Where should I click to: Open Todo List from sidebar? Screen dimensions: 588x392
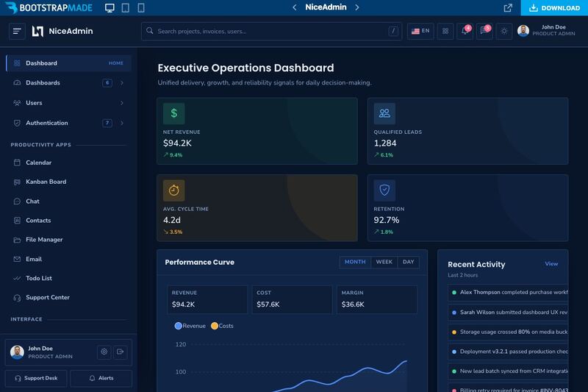[x=68, y=278]
